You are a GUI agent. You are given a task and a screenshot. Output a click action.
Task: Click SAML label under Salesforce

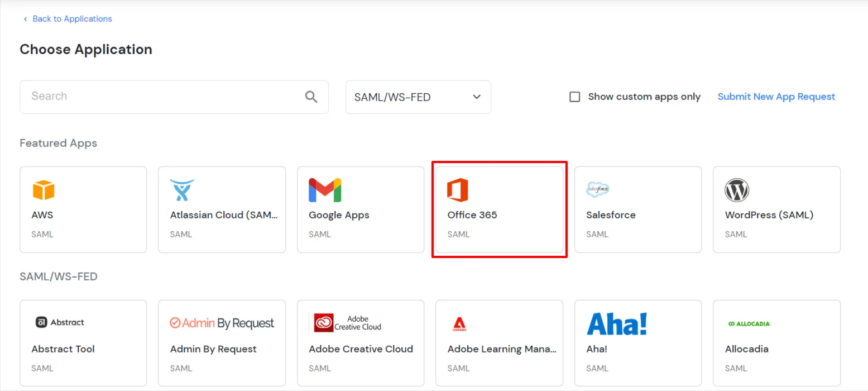click(x=597, y=234)
